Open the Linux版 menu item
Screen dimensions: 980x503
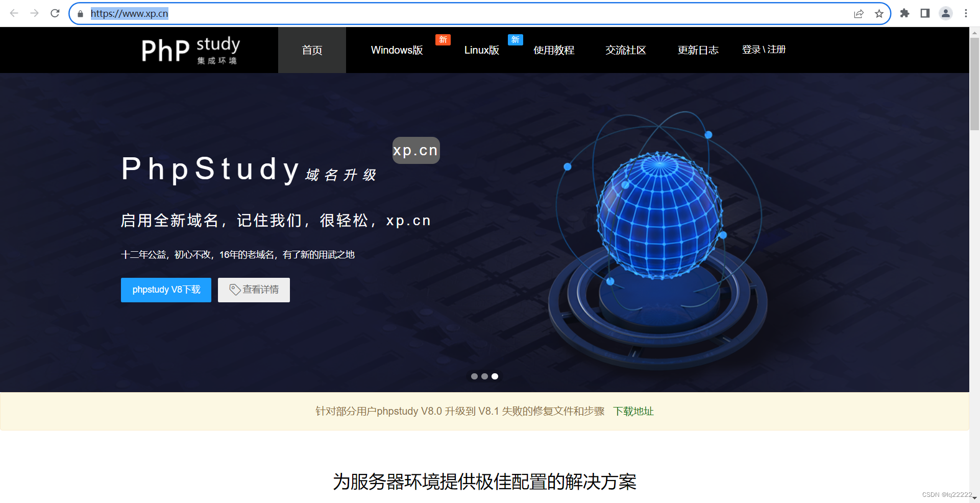pos(482,50)
